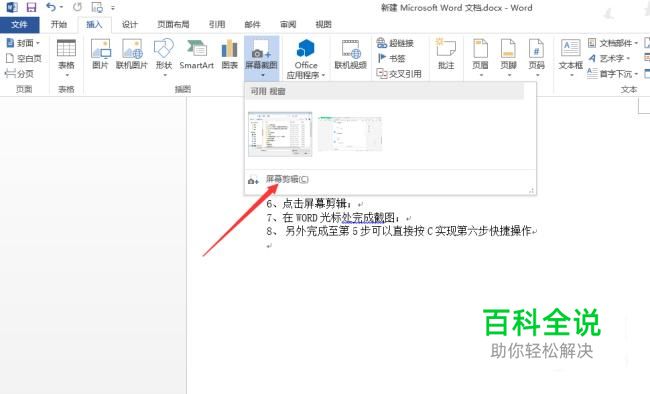Select the 插入 ribbon tab

(x=95, y=24)
